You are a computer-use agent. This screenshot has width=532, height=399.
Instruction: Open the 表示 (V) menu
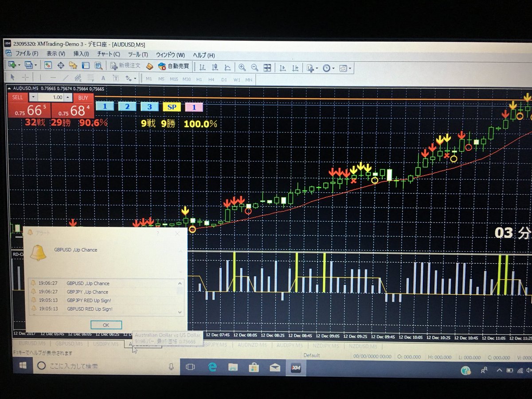click(56, 54)
